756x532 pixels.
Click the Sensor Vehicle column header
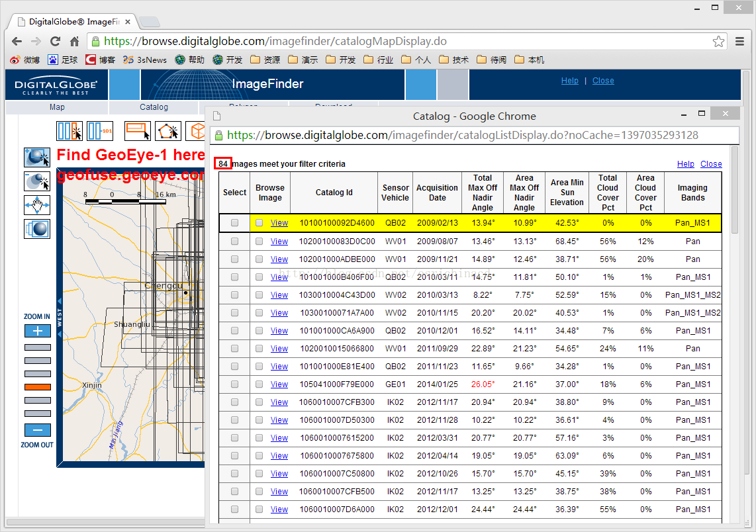click(395, 193)
